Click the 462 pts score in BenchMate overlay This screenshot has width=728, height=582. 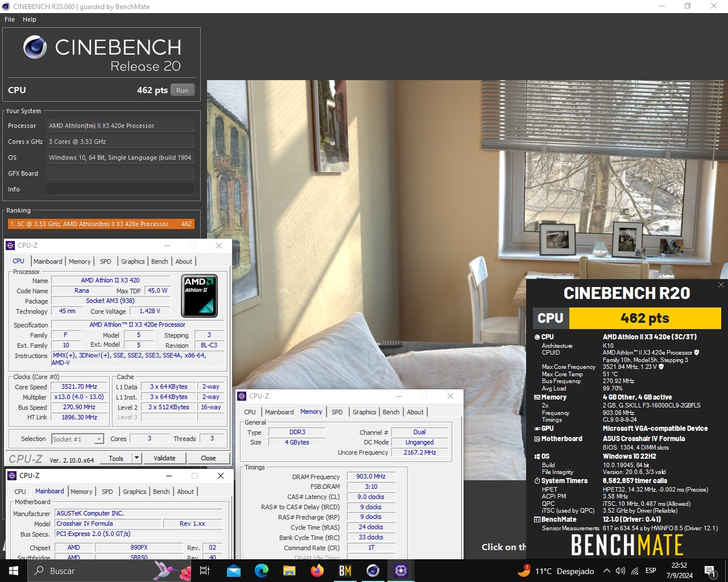(x=644, y=318)
